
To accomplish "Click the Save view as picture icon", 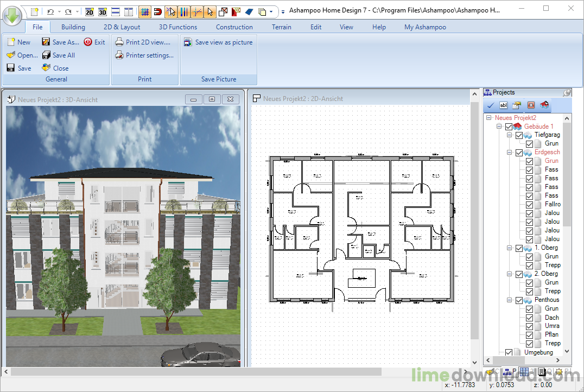I will coord(188,42).
